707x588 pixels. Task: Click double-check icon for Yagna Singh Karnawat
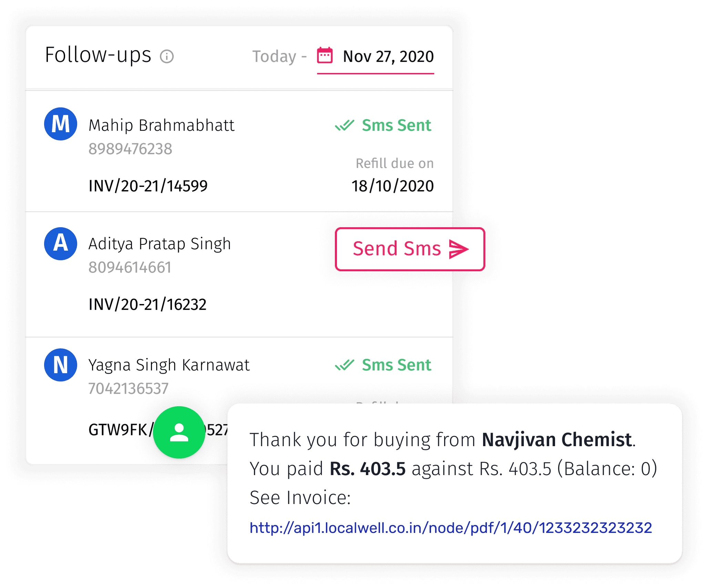click(345, 365)
